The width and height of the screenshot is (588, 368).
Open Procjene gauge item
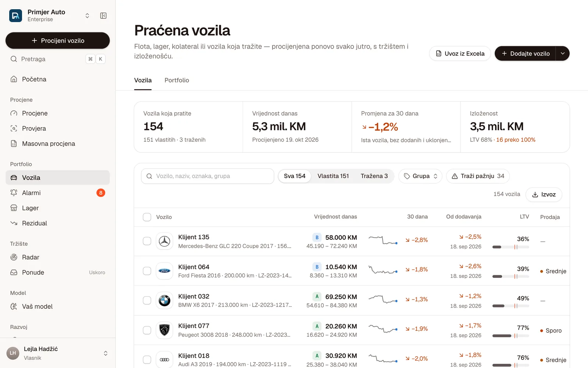[x=58, y=113]
